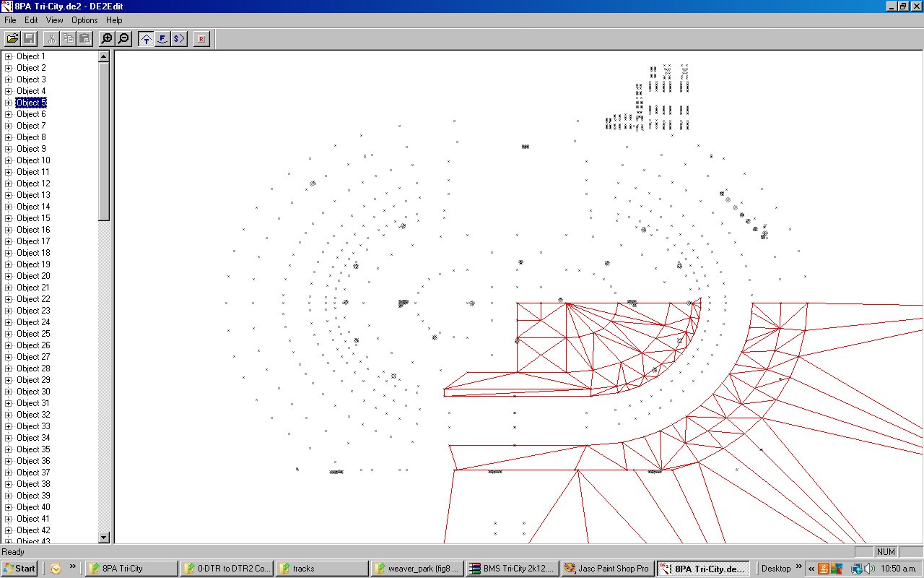Click the NUM indicator in status bar
The height and width of the screenshot is (578, 924).
tap(886, 552)
